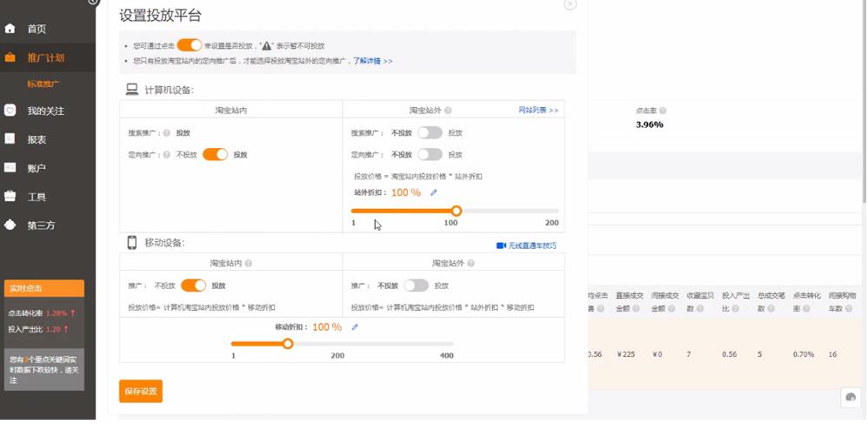Toggle computer 淘宝站内 定向推广 switch off
The image size is (868, 424).
tap(215, 154)
